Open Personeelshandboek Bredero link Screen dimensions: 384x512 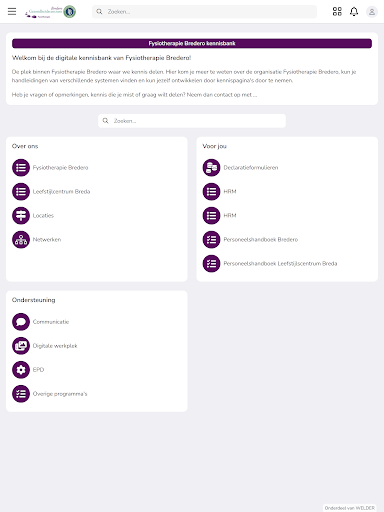[x=261, y=239]
